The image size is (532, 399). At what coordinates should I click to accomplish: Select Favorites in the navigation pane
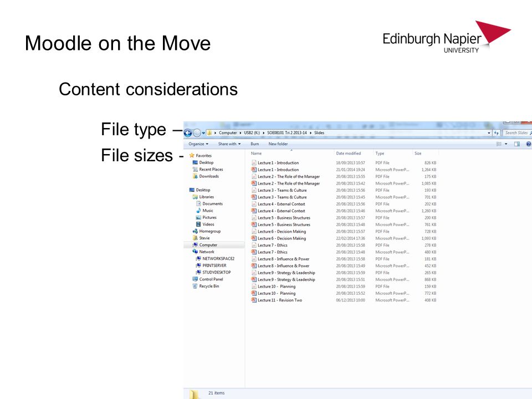click(x=203, y=155)
